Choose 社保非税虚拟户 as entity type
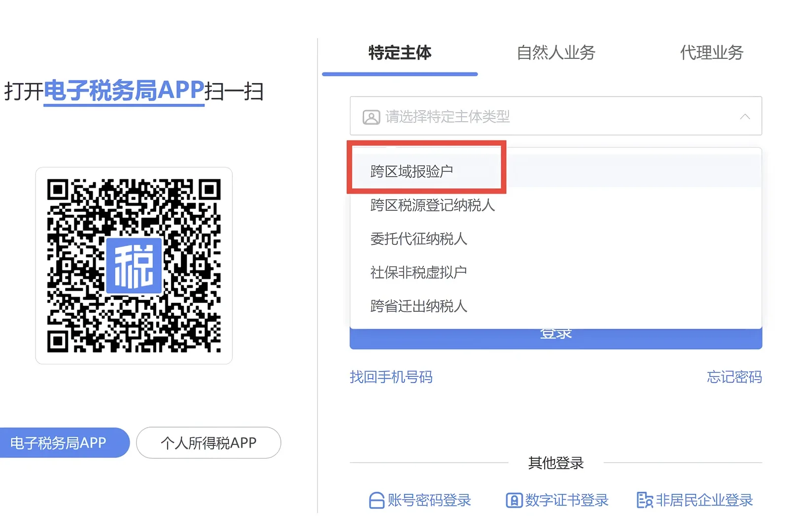Viewport: 791px width, 532px height. pos(418,272)
